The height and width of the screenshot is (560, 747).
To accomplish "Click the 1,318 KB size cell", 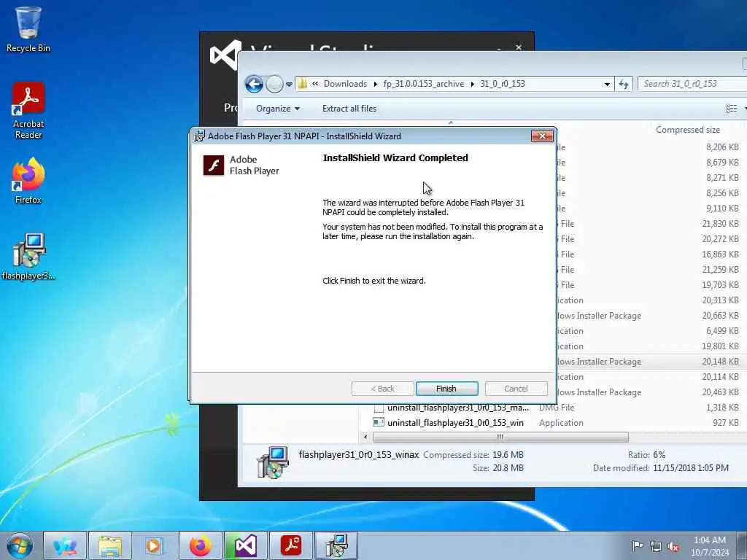I will (722, 408).
